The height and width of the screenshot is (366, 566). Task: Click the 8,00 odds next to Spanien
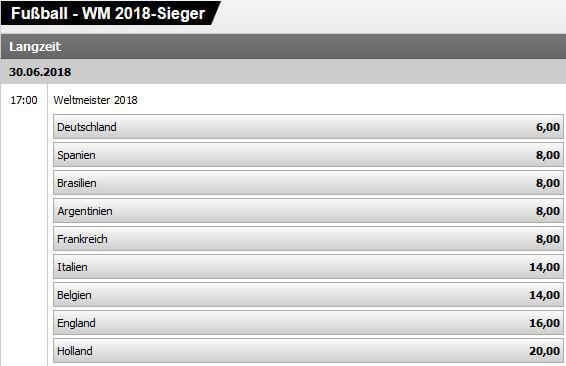[x=548, y=155]
